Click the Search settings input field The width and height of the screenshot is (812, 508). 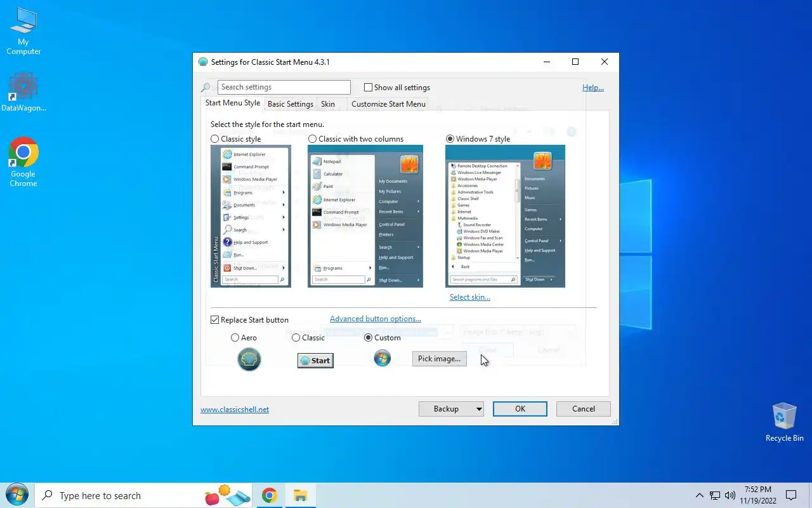click(284, 88)
